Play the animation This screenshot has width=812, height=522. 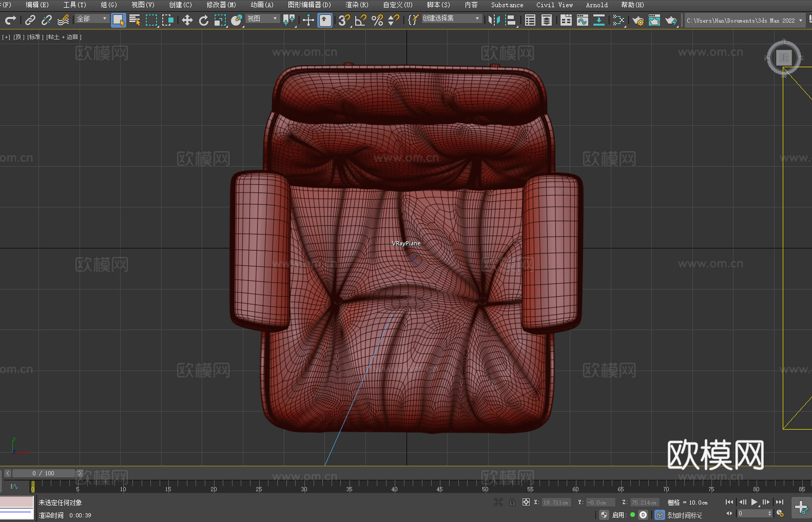tap(754, 502)
